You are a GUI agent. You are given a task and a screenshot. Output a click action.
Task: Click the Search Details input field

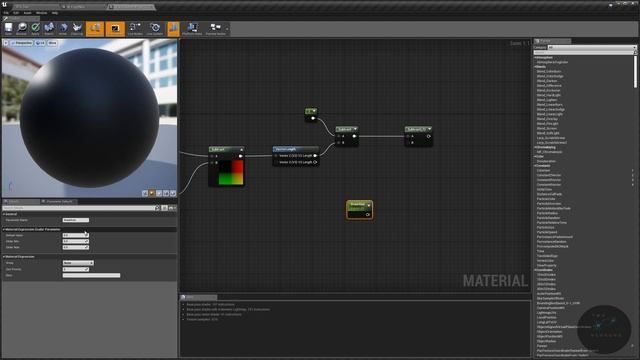(78, 208)
